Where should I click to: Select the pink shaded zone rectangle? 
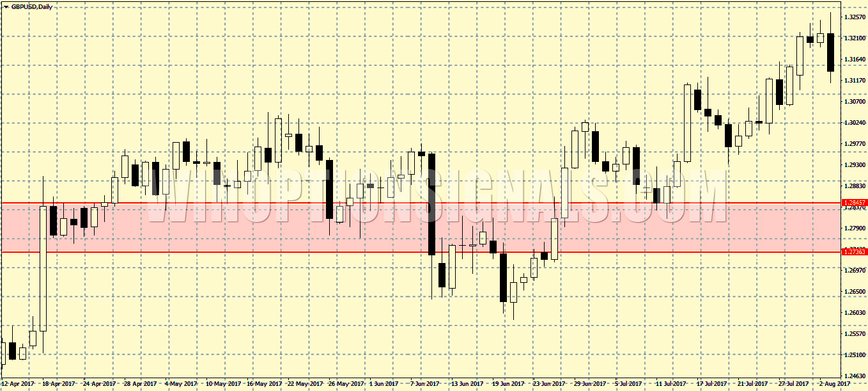click(384, 227)
